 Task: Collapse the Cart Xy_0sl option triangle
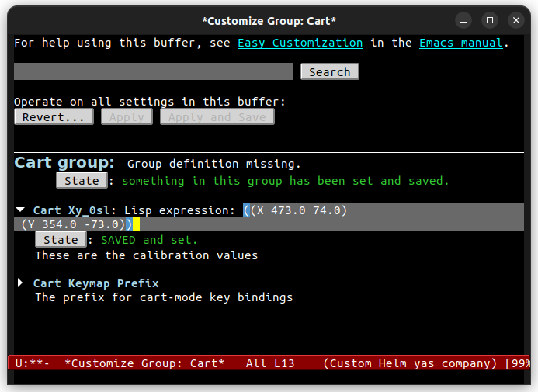[21, 210]
